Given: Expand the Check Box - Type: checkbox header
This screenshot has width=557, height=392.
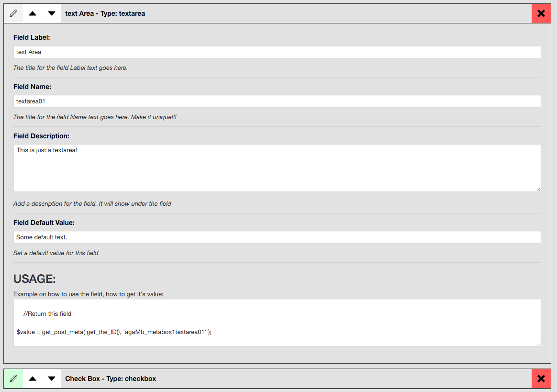Looking at the screenshot, I should pyautogui.click(x=111, y=379).
